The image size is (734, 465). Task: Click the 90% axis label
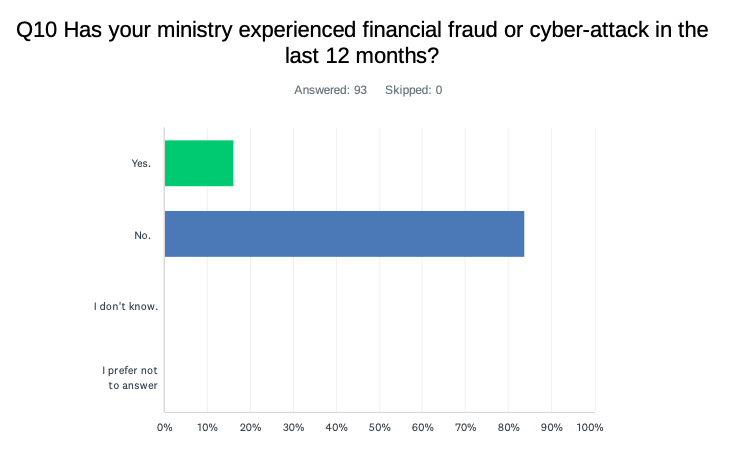(551, 428)
